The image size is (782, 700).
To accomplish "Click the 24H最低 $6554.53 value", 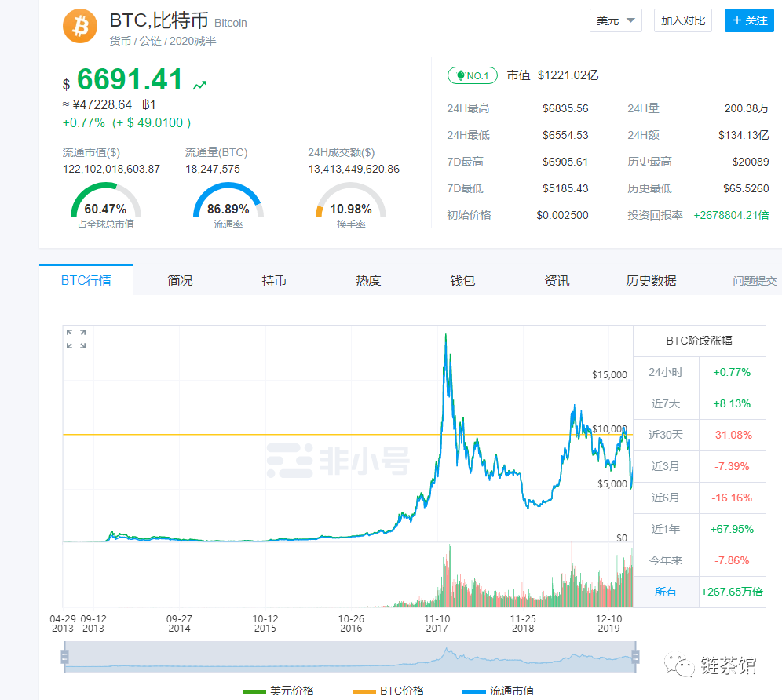I will coord(565,135).
